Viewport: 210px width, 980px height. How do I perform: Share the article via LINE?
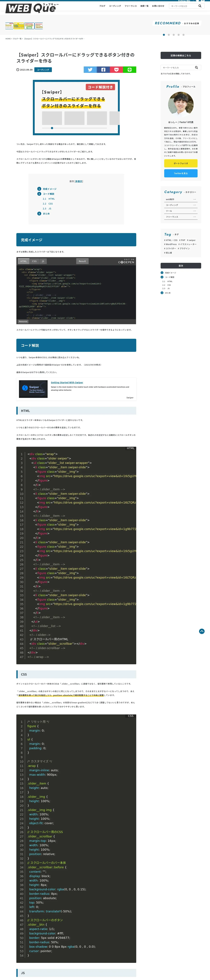coord(130,70)
